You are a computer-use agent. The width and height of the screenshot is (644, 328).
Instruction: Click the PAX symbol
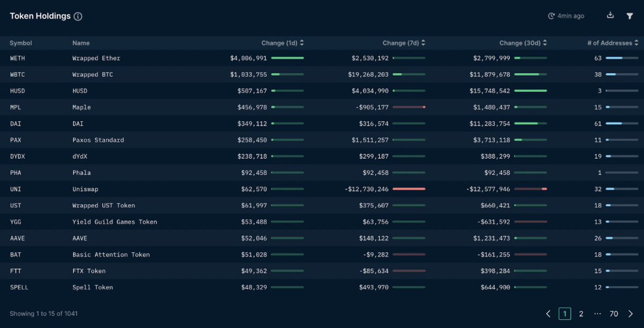(x=16, y=140)
